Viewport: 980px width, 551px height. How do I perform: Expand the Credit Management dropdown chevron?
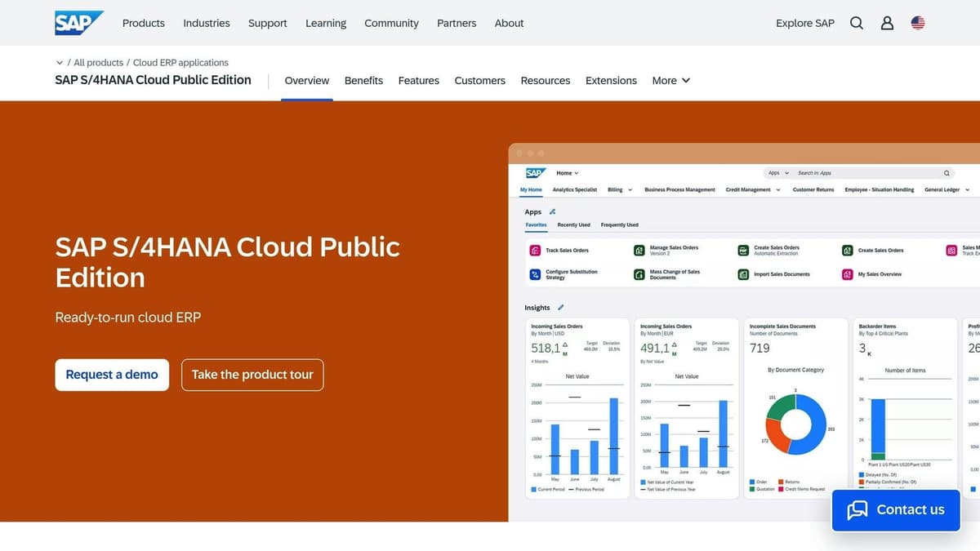(x=777, y=189)
